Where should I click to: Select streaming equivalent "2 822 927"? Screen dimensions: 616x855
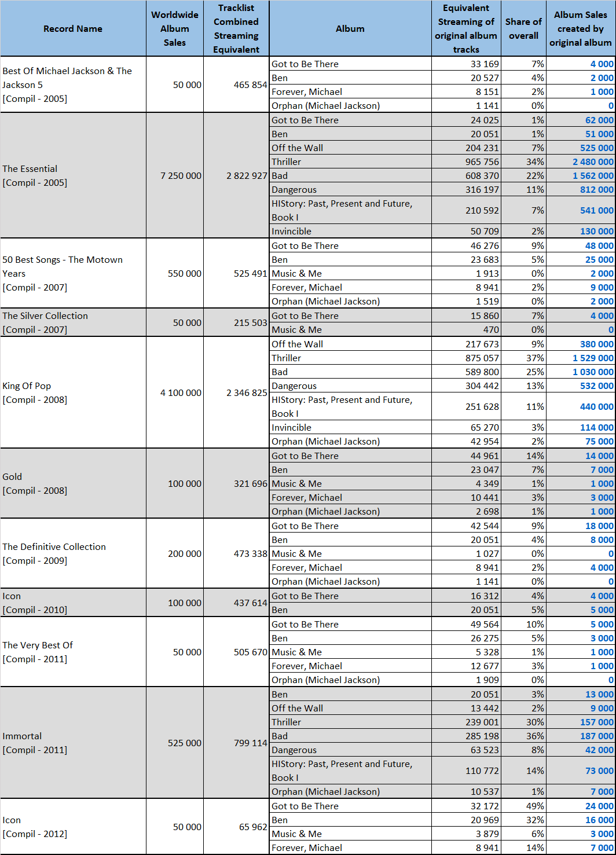click(247, 175)
